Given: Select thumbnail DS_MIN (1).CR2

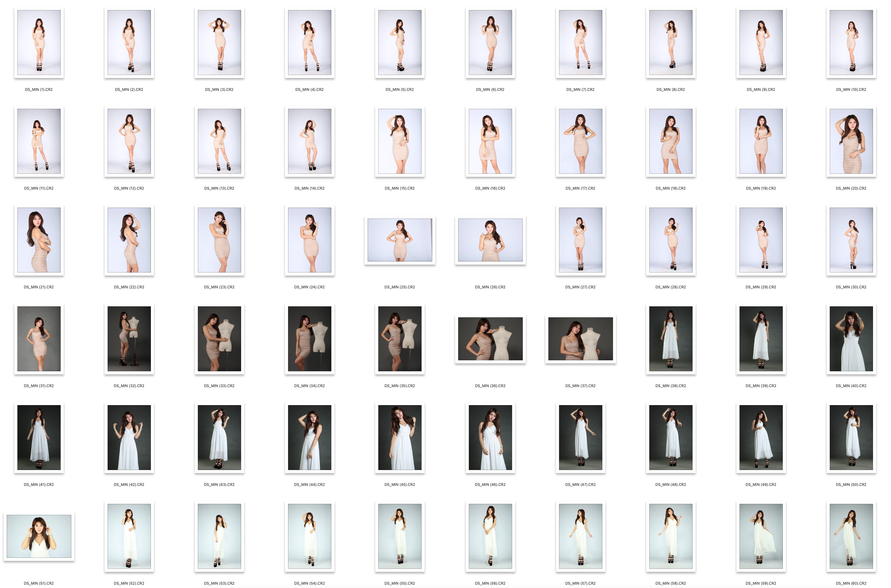Looking at the screenshot, I should 39,42.
